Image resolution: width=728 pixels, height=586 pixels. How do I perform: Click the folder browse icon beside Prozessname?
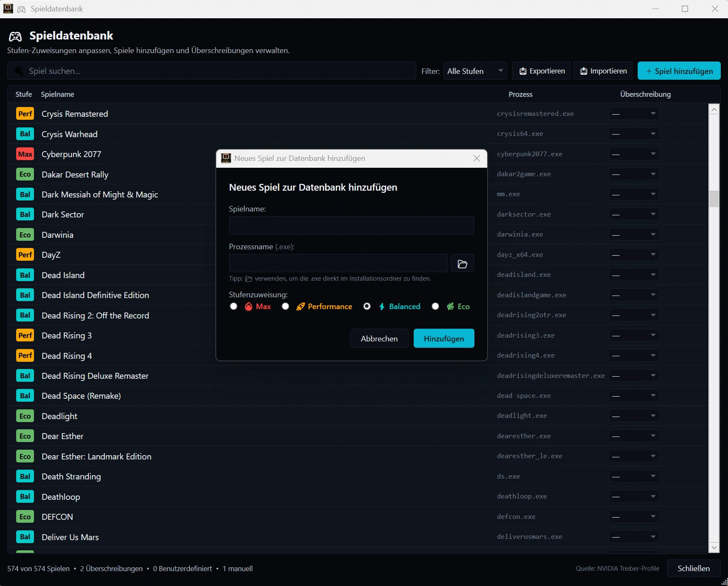pyautogui.click(x=462, y=264)
